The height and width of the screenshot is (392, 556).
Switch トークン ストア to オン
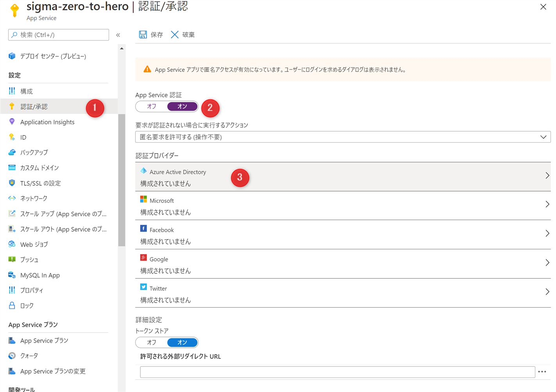[x=182, y=342]
